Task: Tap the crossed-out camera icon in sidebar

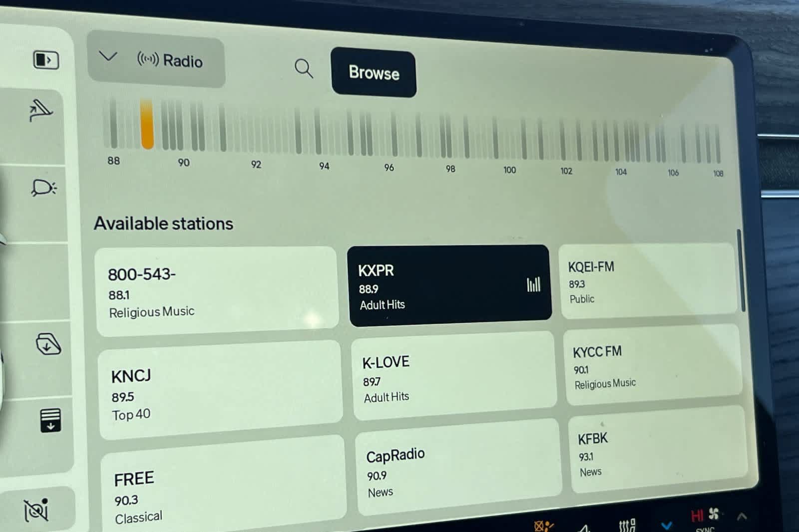Action: coord(36,510)
